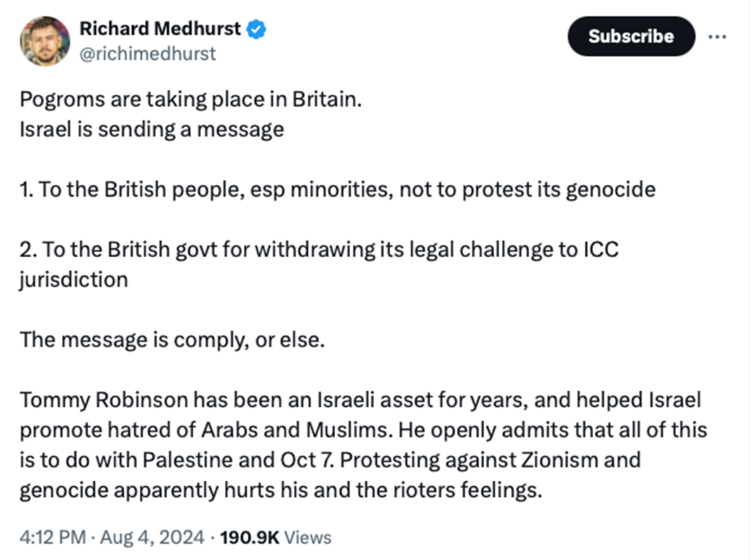752x560 pixels.
Task: Click the Aug 4, 2024 date
Action: point(152,538)
